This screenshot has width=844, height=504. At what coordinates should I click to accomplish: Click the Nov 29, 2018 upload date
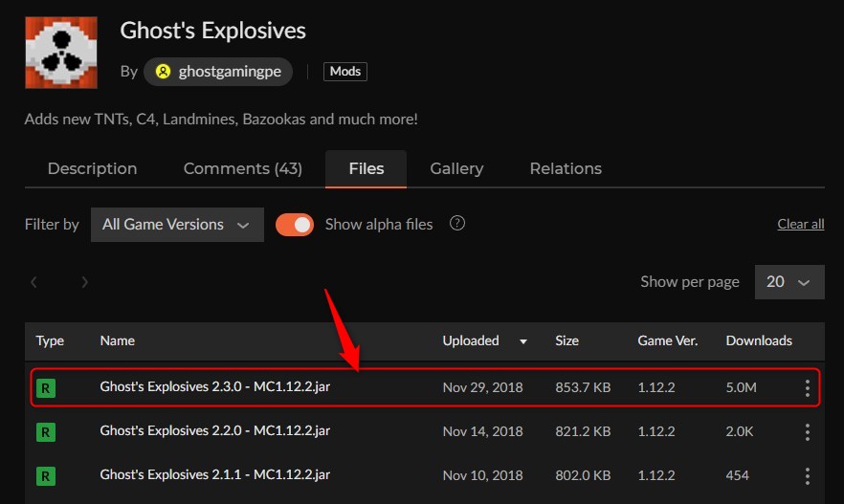483,387
